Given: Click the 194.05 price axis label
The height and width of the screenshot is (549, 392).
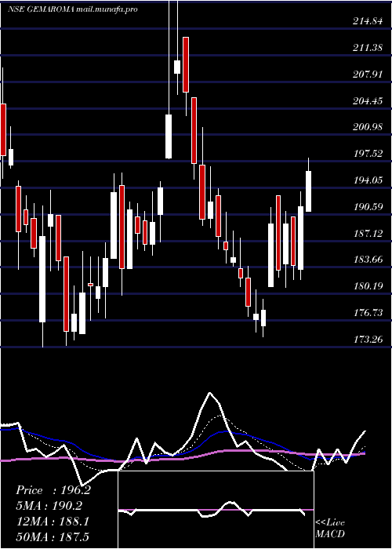Looking at the screenshot, I should [368, 180].
